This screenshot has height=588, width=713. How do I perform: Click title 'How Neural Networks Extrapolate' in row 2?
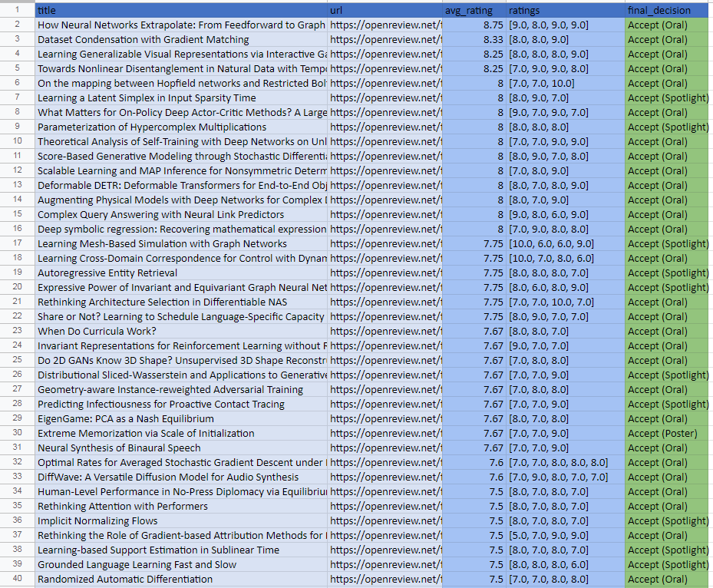181,25
